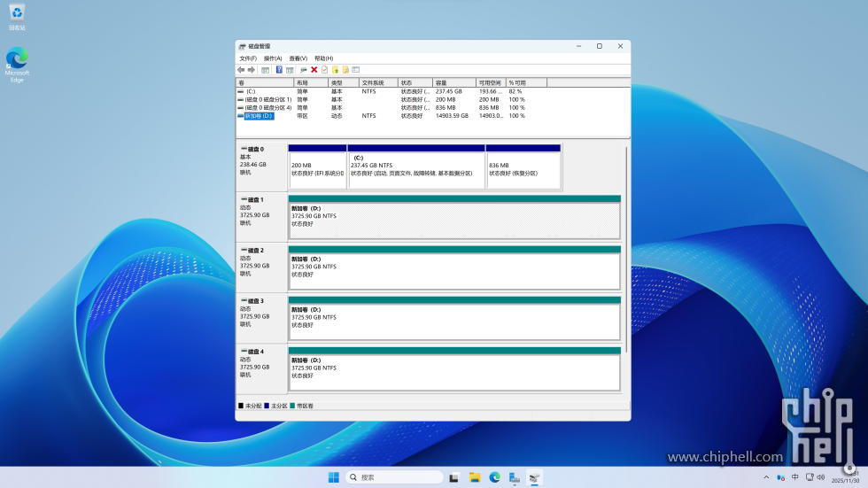Show hidden system tray icons chevron

[766, 477]
